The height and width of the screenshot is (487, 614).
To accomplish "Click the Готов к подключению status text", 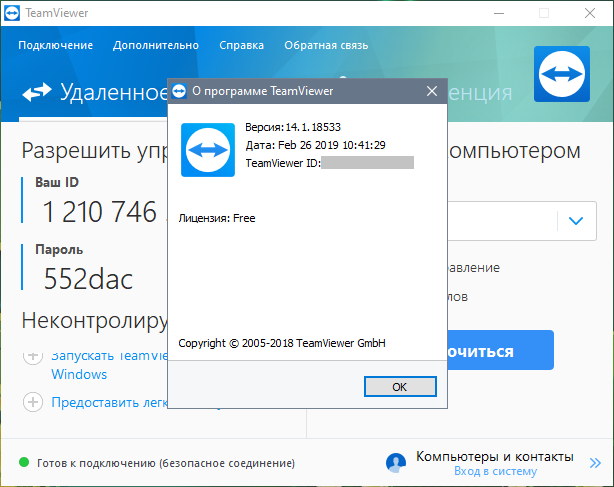I will pyautogui.click(x=166, y=463).
